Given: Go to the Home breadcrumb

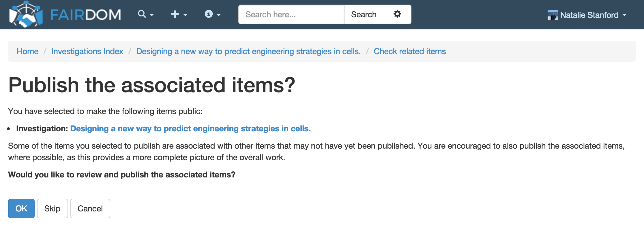Looking at the screenshot, I should click(x=27, y=51).
